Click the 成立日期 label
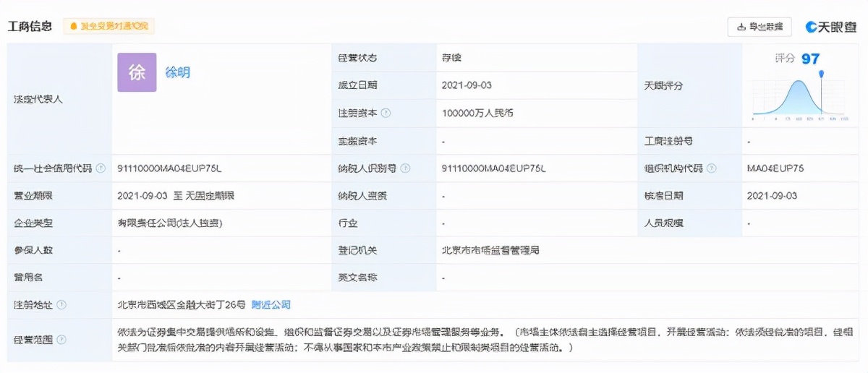 (x=357, y=85)
